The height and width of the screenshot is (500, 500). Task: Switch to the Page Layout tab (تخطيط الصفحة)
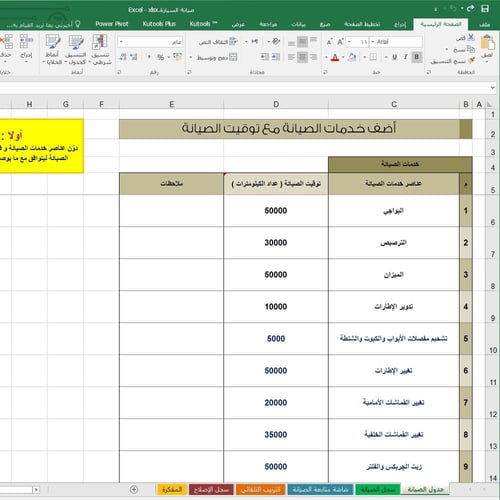pos(362,24)
